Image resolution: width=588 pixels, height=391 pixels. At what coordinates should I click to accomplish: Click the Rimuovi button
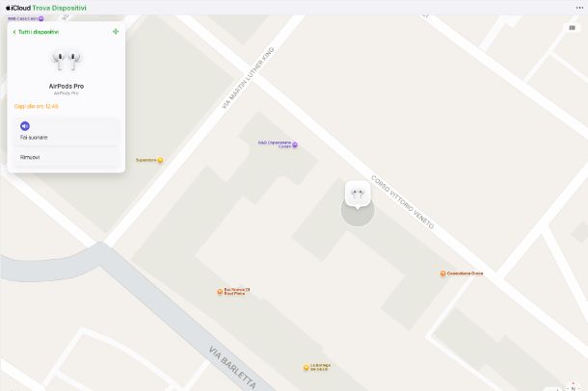click(67, 157)
